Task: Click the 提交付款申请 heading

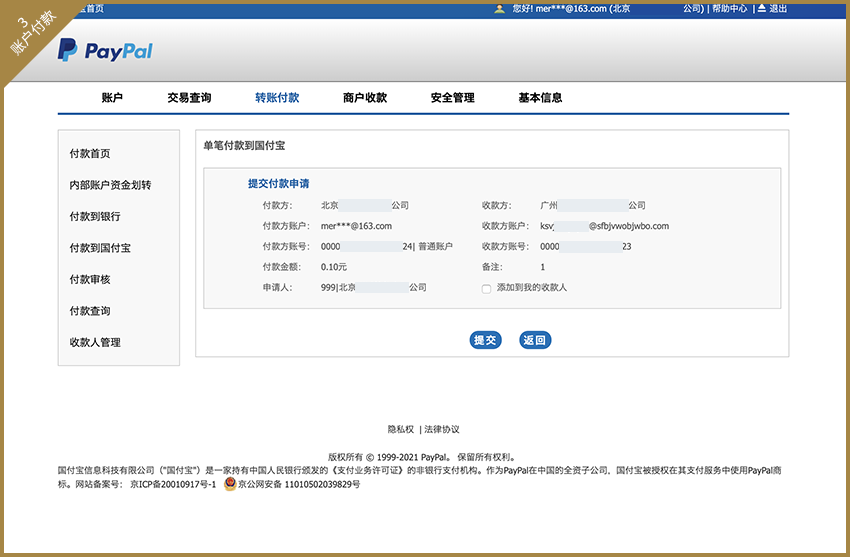Action: pyautogui.click(x=279, y=184)
